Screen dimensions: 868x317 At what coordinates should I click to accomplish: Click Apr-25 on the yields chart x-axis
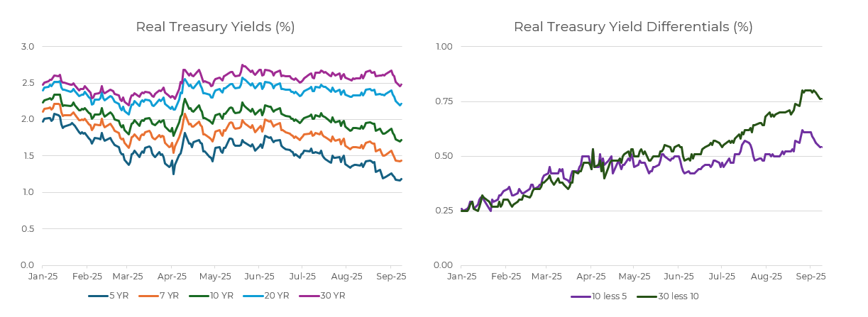(172, 277)
